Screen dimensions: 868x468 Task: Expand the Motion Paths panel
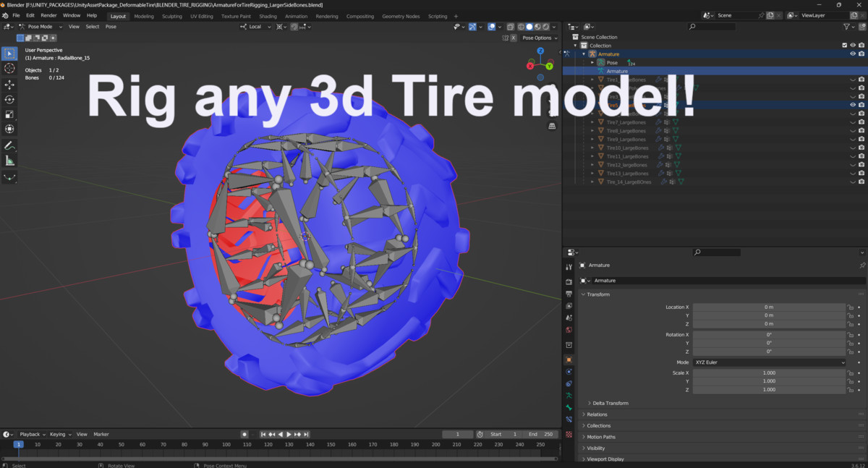[601, 437]
